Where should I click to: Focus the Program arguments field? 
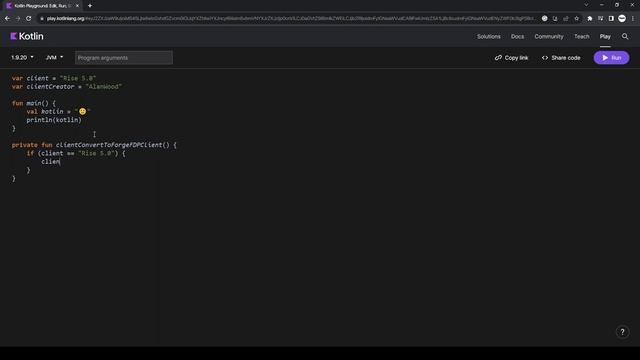tap(124, 58)
